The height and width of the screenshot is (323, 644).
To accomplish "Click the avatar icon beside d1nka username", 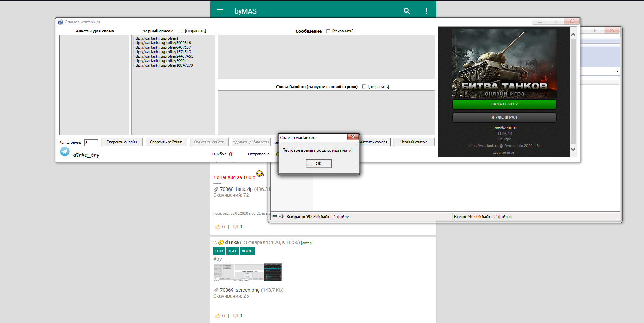I will (221, 243).
